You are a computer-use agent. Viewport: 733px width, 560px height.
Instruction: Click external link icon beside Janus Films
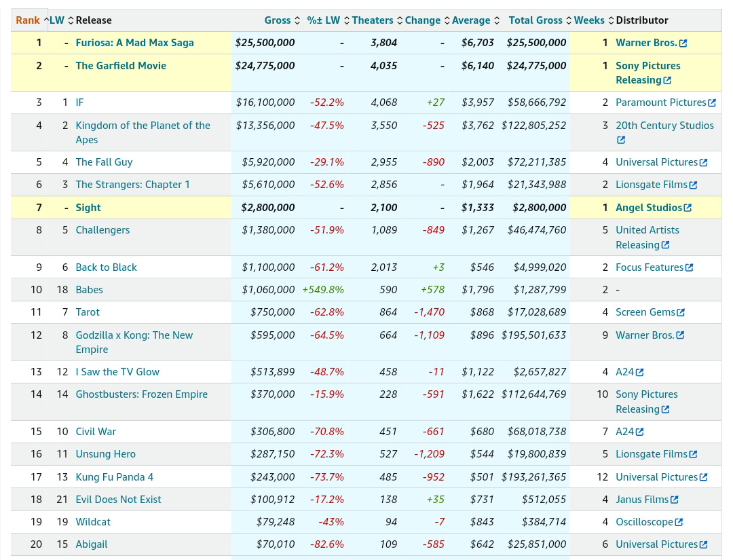click(x=674, y=500)
